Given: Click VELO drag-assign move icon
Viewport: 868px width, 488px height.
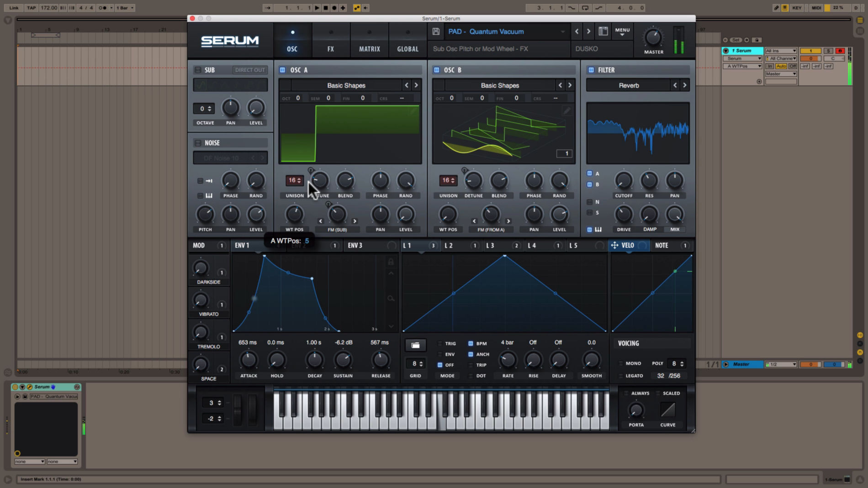Looking at the screenshot, I should [x=614, y=246].
